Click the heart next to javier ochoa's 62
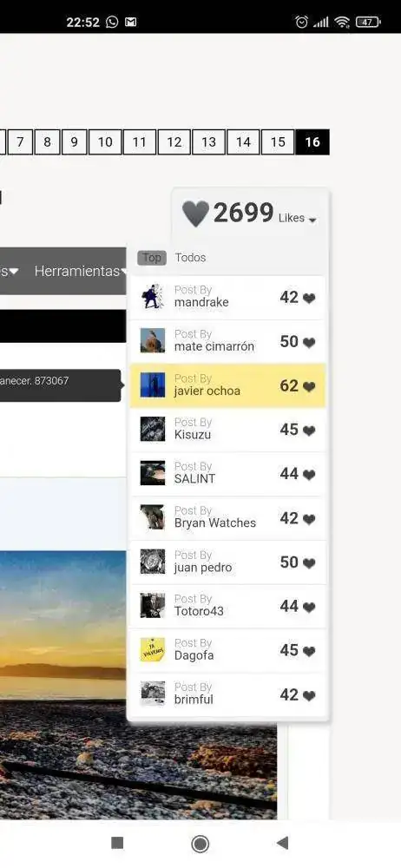The width and height of the screenshot is (401, 868). [x=309, y=386]
